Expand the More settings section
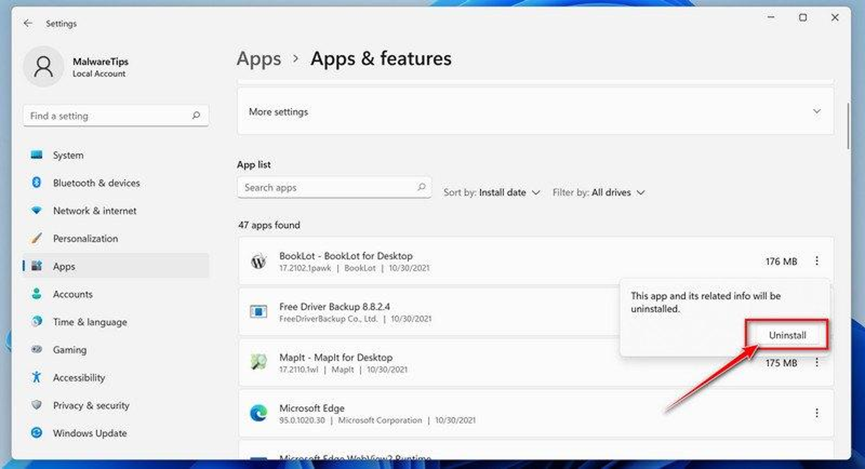This screenshot has width=865, height=469. click(x=535, y=111)
